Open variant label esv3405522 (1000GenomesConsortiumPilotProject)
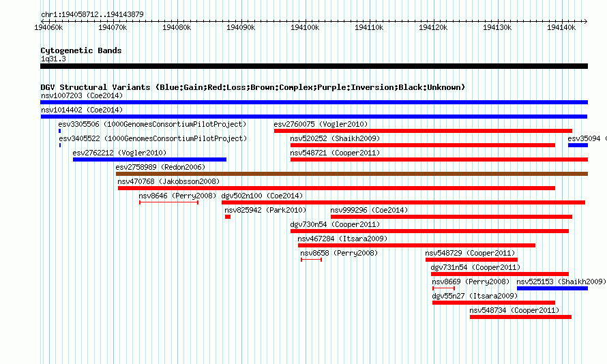 [153, 138]
